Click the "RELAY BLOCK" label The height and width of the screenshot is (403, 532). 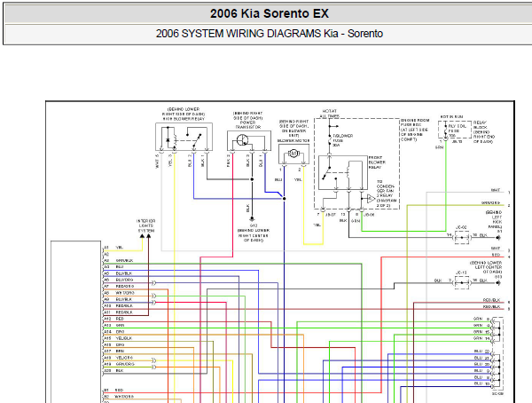pyautogui.click(x=480, y=125)
